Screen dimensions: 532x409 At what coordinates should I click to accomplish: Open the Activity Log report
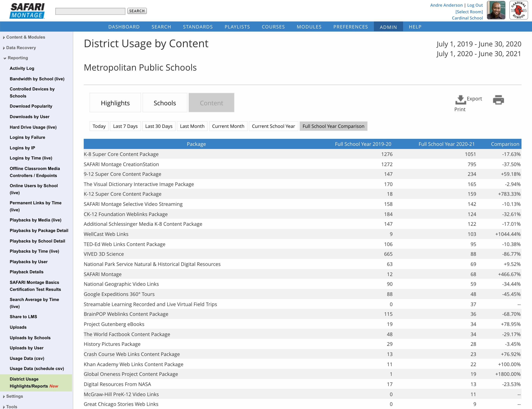click(22, 68)
